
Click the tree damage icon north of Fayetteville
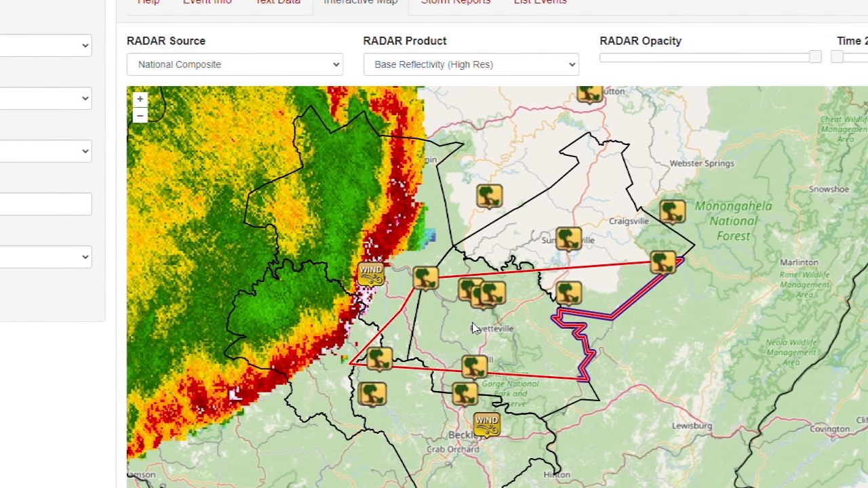pos(425,277)
